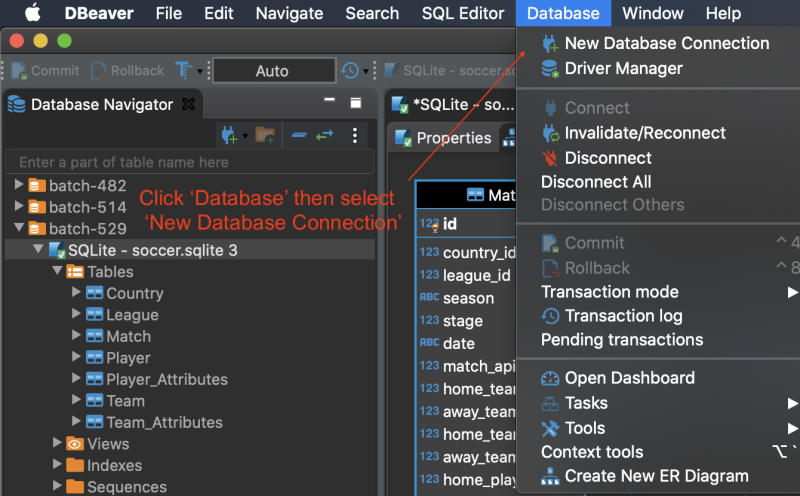Open transaction mode dropdown arrow

pyautogui.click(x=200, y=71)
